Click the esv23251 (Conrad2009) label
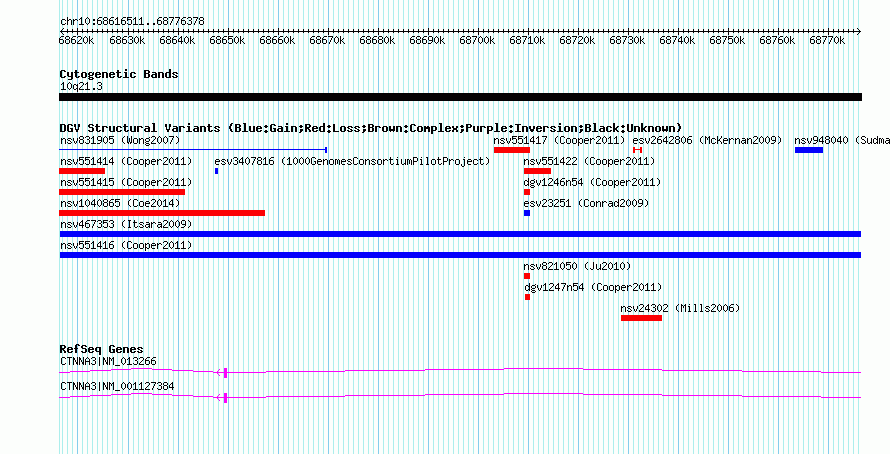Viewport: 890px width, 454px height. (586, 203)
